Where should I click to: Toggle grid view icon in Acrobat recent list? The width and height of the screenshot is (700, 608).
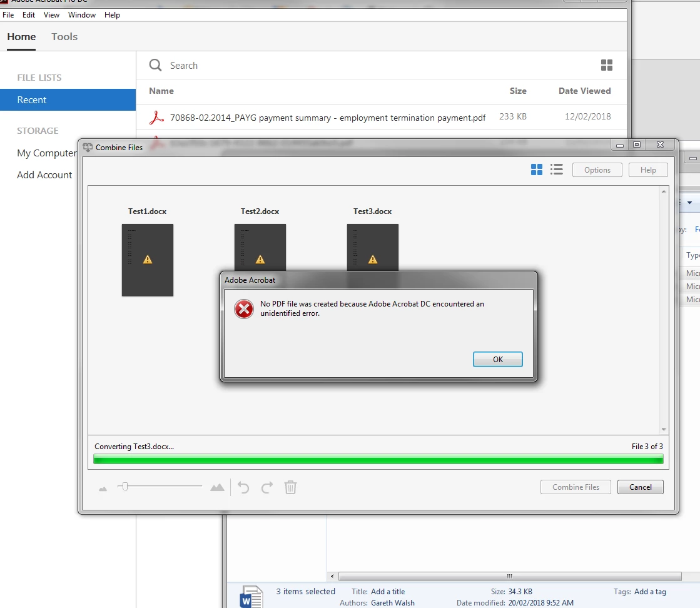coord(606,65)
